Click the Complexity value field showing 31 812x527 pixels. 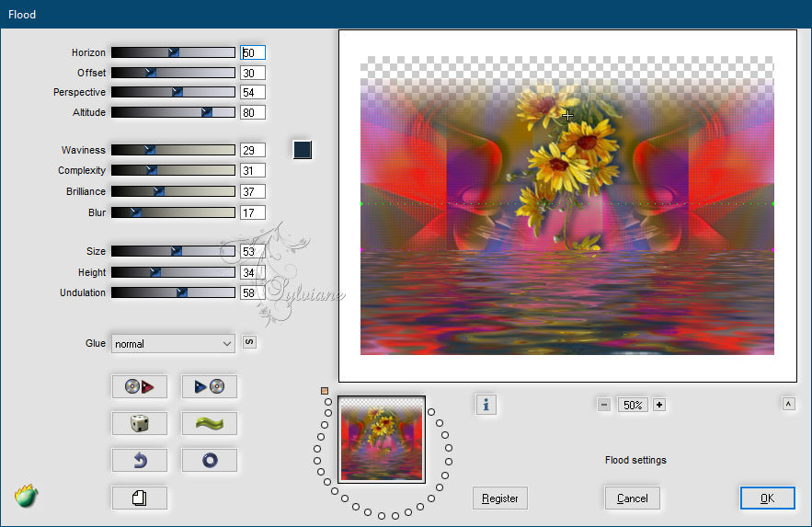pyautogui.click(x=253, y=170)
